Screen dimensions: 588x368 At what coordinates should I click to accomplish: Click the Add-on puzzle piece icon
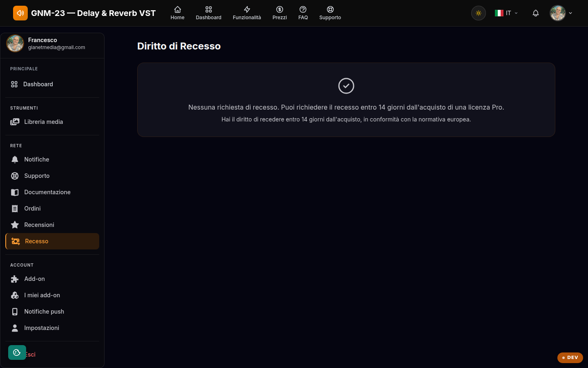click(15, 279)
